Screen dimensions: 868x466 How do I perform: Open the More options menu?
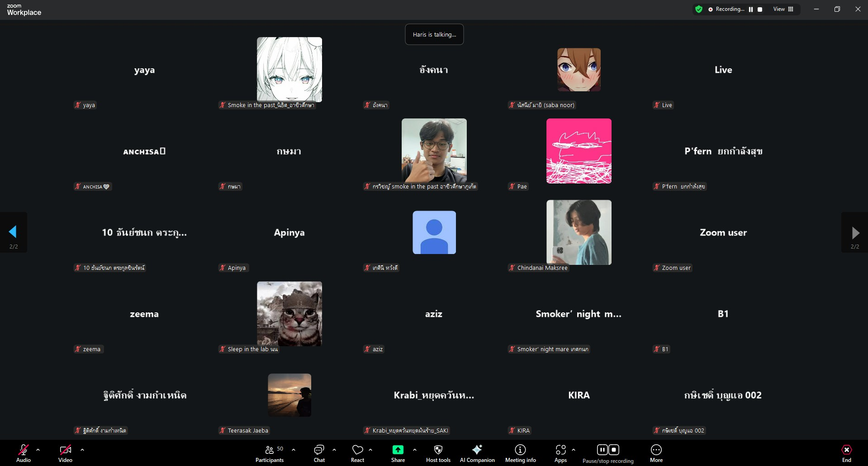click(x=656, y=453)
